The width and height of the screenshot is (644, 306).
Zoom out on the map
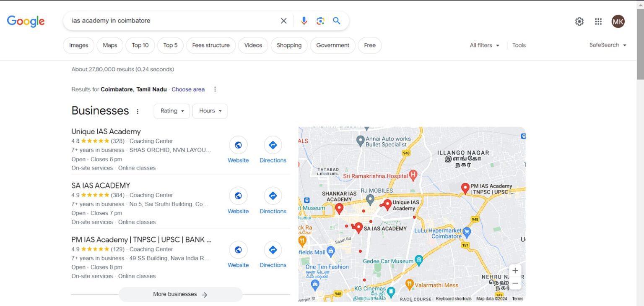(515, 284)
